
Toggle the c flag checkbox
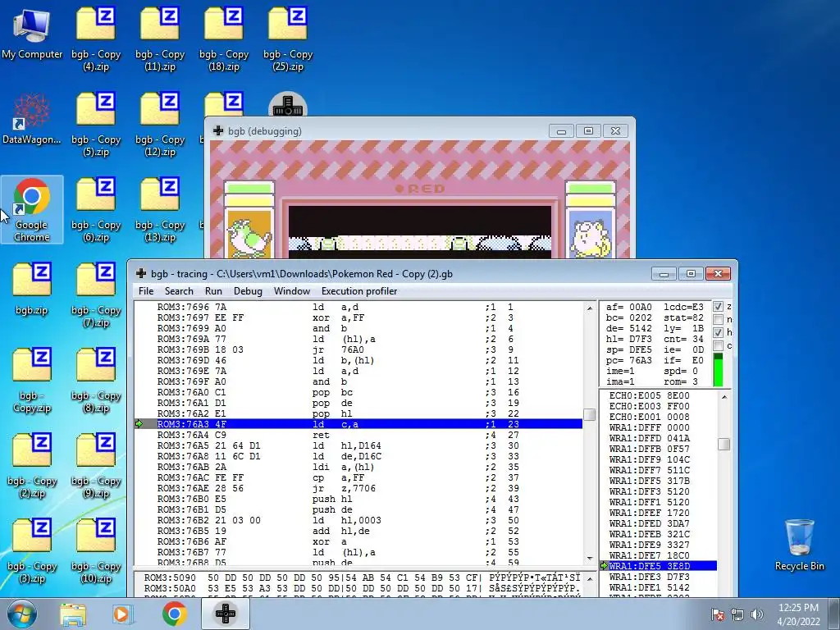718,346
